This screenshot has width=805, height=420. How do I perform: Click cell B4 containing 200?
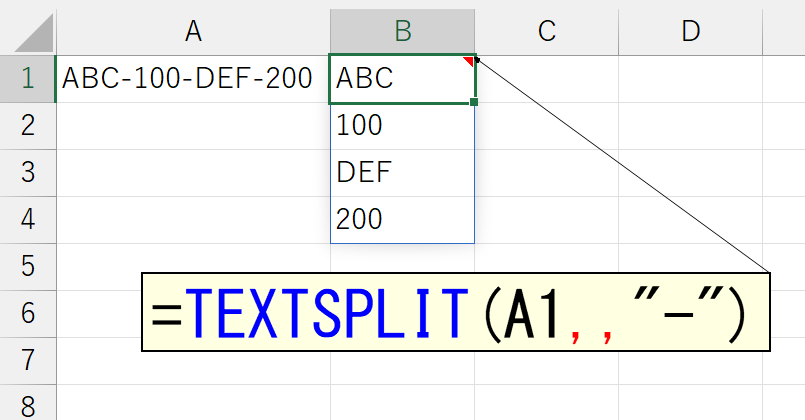[402, 220]
